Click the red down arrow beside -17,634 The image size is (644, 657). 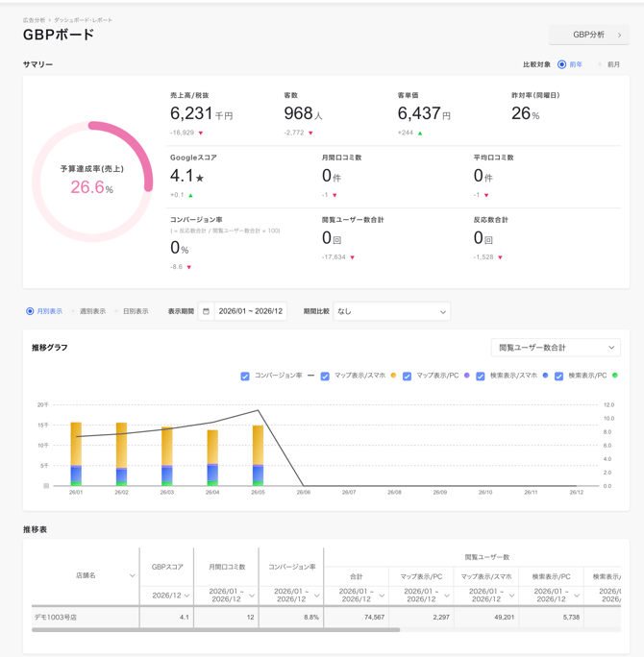[352, 257]
